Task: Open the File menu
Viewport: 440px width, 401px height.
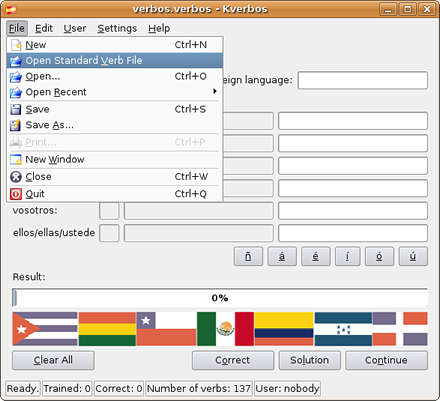Action: pos(17,28)
